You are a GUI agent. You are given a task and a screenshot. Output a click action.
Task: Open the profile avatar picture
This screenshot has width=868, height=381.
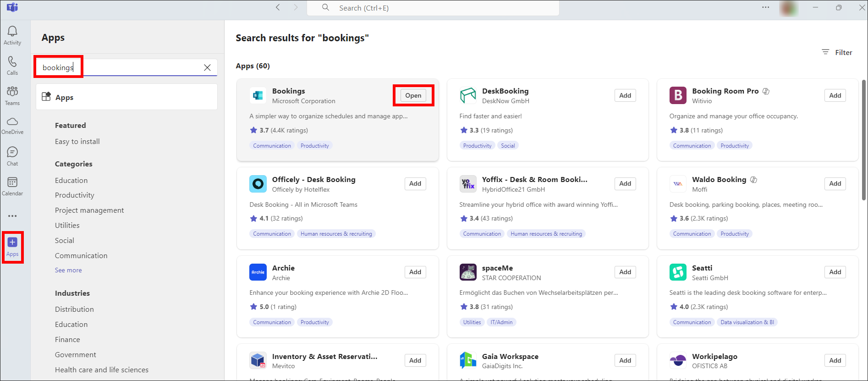(789, 8)
